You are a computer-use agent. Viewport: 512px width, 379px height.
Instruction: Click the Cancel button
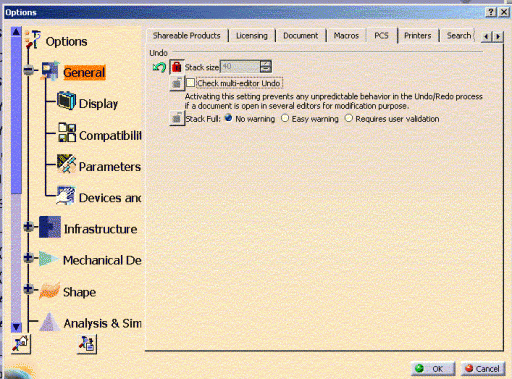click(483, 369)
